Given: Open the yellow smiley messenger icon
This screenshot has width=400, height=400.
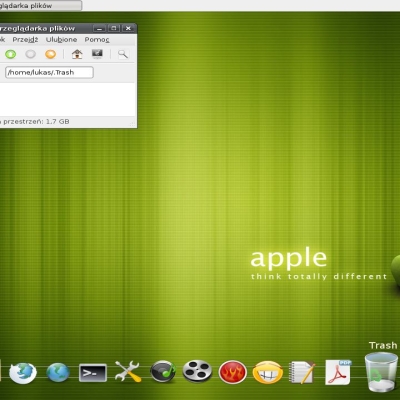Looking at the screenshot, I should 268,372.
